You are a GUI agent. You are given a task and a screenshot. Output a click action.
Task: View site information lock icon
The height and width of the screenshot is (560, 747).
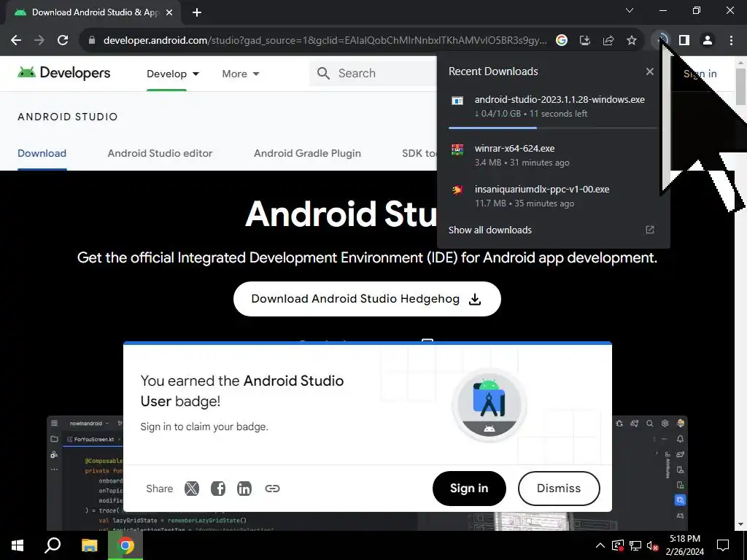click(92, 41)
